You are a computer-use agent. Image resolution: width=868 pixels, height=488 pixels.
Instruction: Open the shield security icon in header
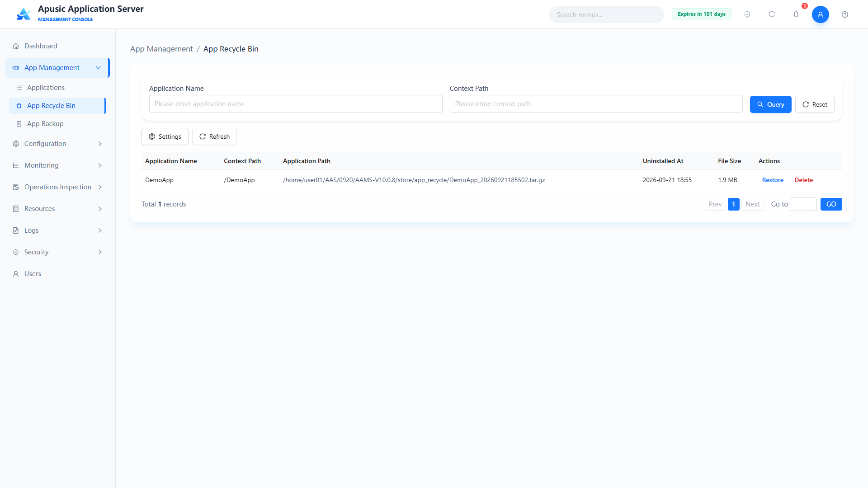tap(747, 14)
